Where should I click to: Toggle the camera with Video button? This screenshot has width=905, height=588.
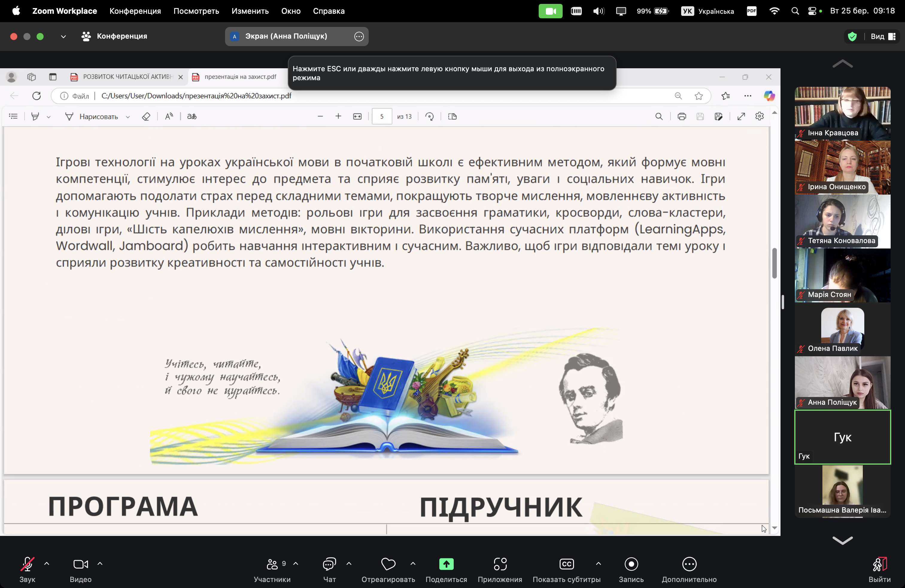(81, 564)
